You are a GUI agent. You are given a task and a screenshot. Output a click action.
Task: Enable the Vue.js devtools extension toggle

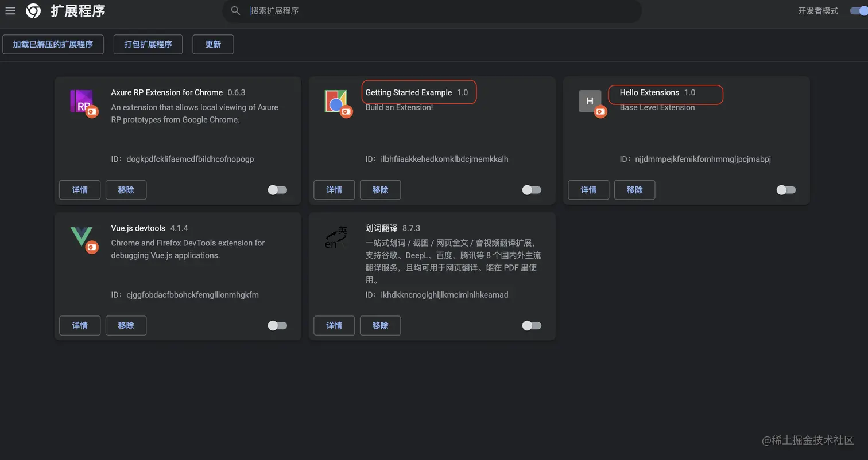pyautogui.click(x=277, y=325)
